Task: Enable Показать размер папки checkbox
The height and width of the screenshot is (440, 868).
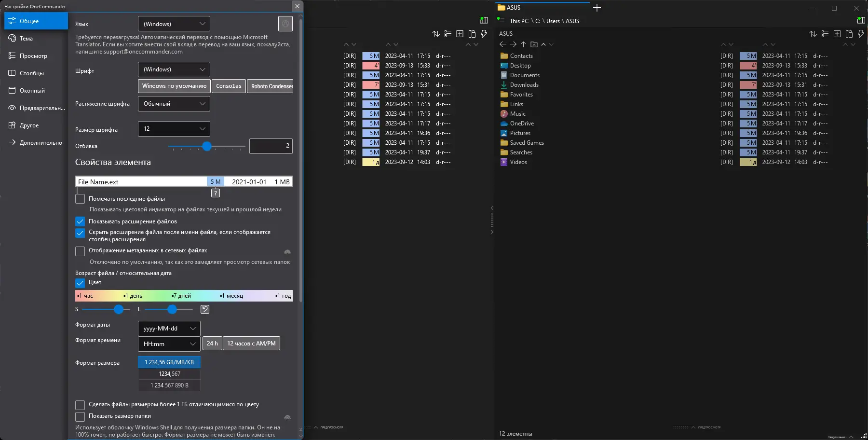Action: coord(80,416)
